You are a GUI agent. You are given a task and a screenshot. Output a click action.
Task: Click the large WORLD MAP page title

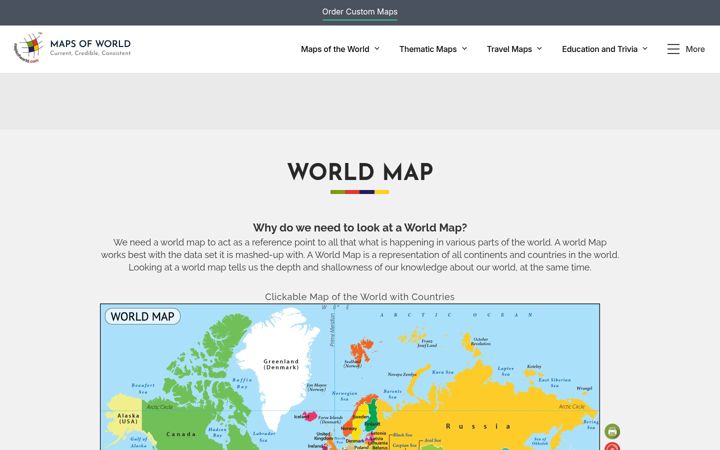coord(360,173)
